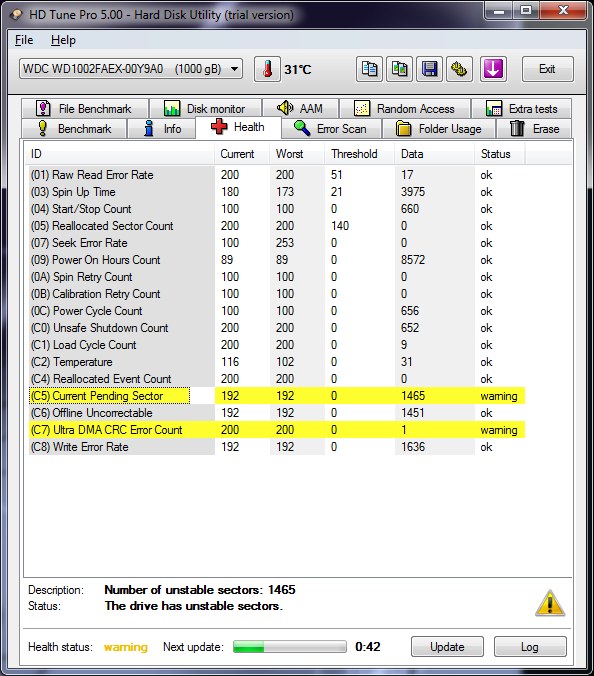Select the (C5) Current Pending Sector row
594x676 pixels.
tap(277, 396)
